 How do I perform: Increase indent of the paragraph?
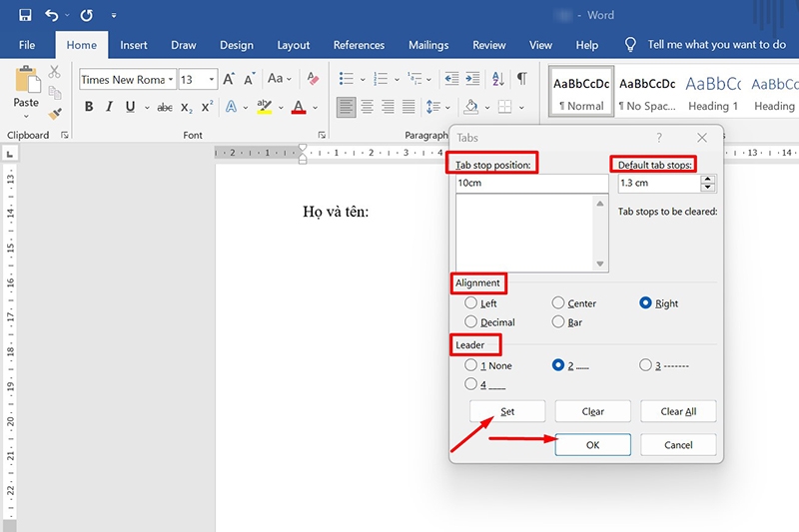pyautogui.click(x=472, y=79)
